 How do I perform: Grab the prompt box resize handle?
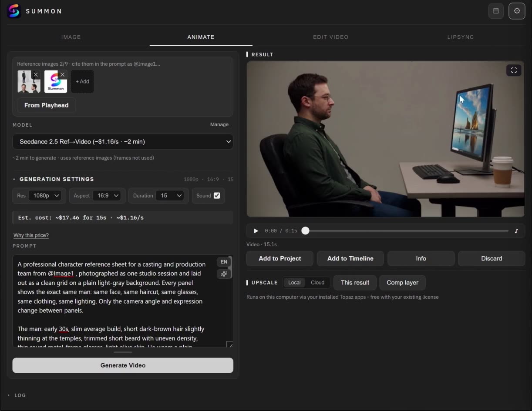pyautogui.click(x=229, y=344)
